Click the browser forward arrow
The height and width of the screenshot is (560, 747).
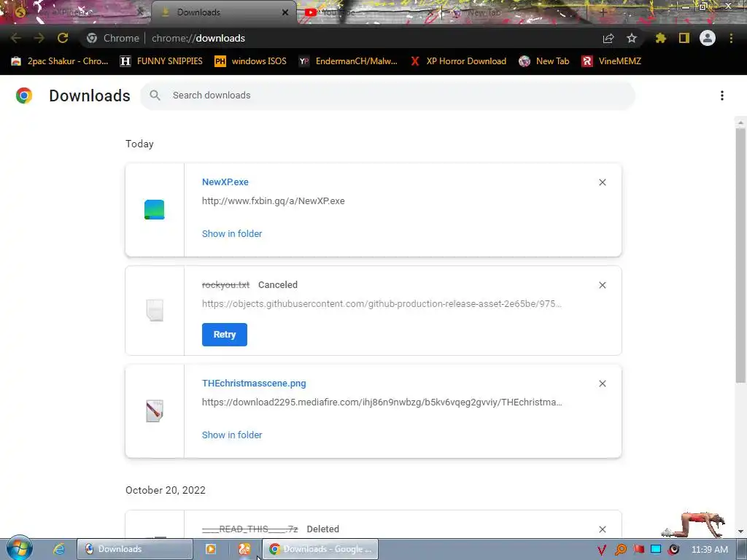tap(39, 38)
